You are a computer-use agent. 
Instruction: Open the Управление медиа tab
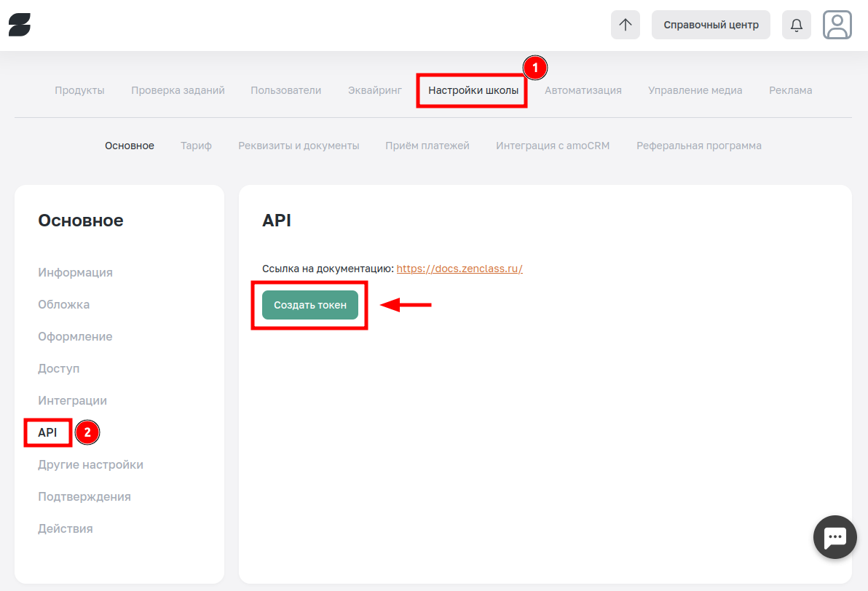[695, 90]
